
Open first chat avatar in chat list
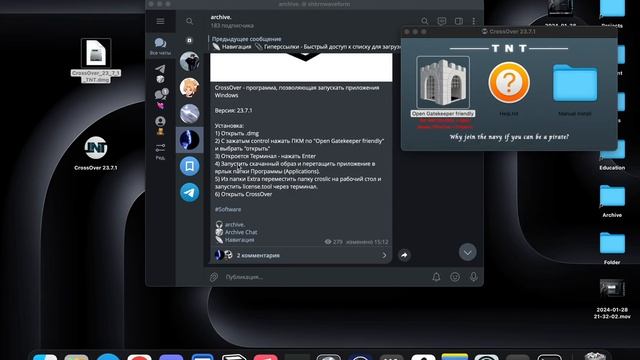click(x=189, y=62)
